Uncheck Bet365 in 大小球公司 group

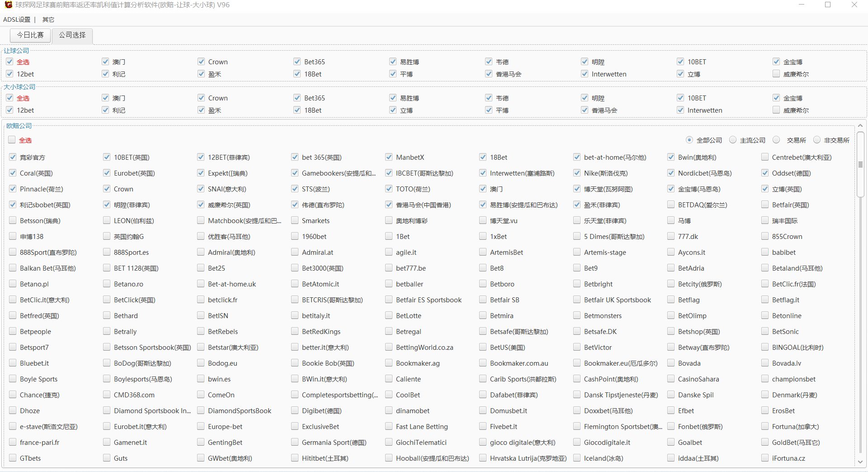point(297,98)
